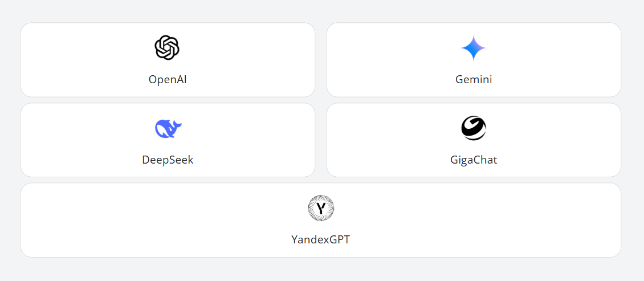Click the "GigaChat" text label
Viewport: 644px width, 281px height.
point(474,160)
